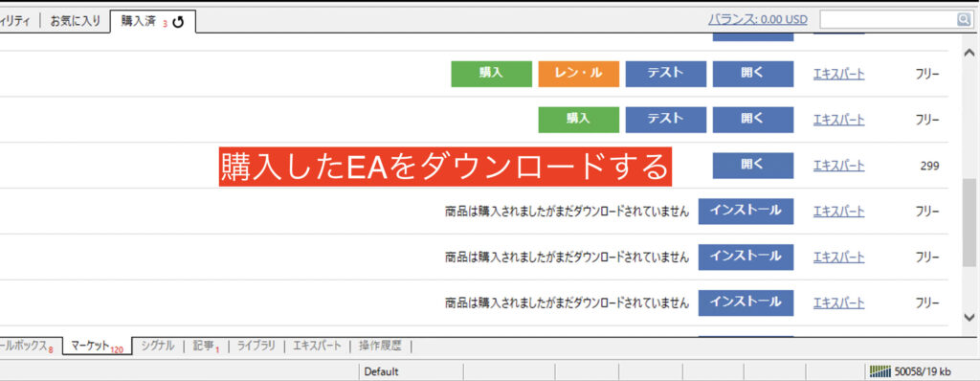Click the magnifier icon in search box

coord(963,20)
